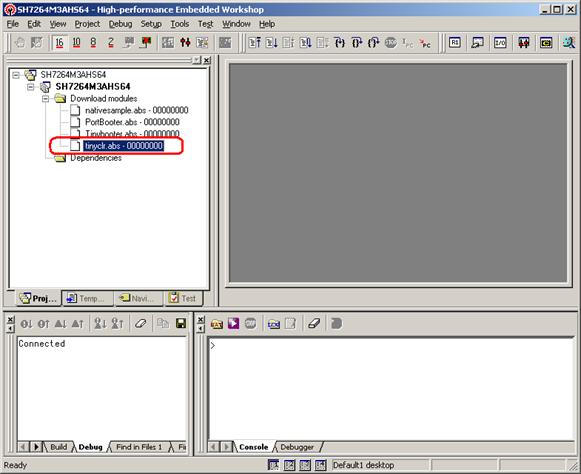This screenshot has width=581, height=474.
Task: Switch to the Console tab
Action: pyautogui.click(x=253, y=447)
